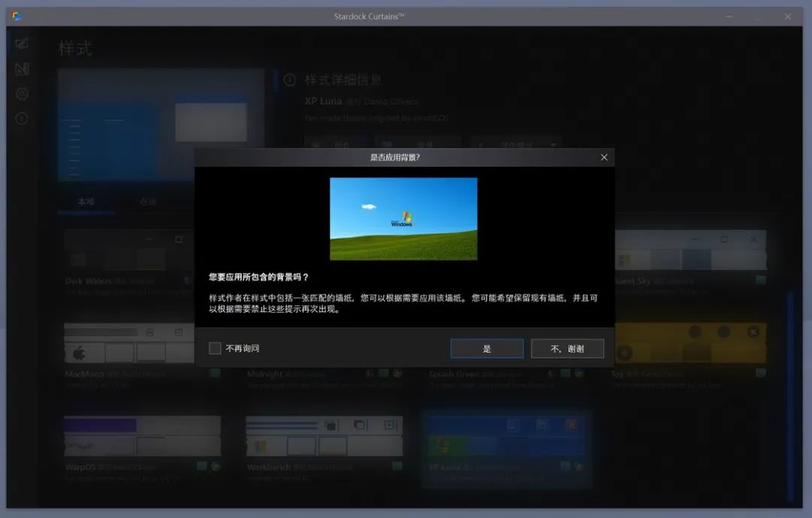Open the settings gear in sidebar
This screenshot has width=812, height=518.
coord(22,94)
